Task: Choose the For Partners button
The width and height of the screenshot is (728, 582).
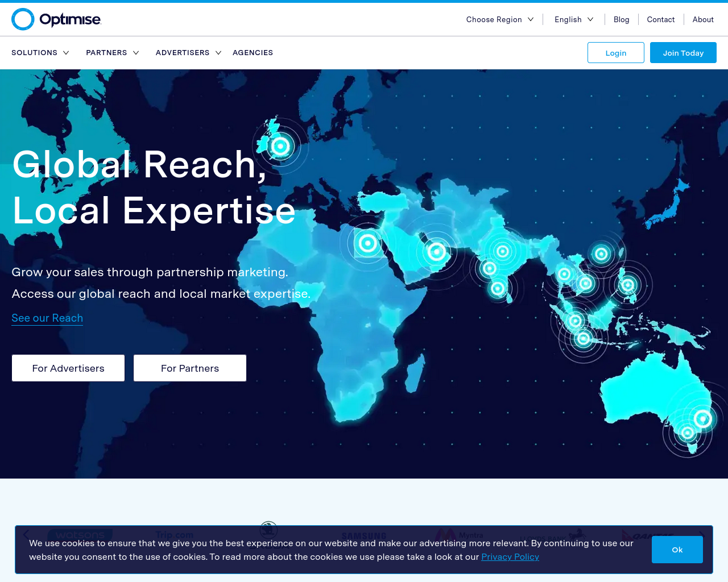Action: [190, 368]
